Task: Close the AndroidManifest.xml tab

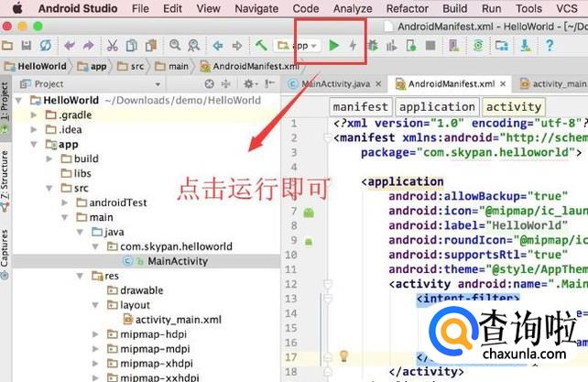Action: point(503,84)
